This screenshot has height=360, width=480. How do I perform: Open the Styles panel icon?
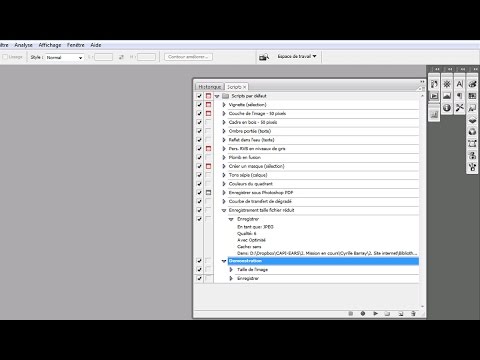(472, 108)
